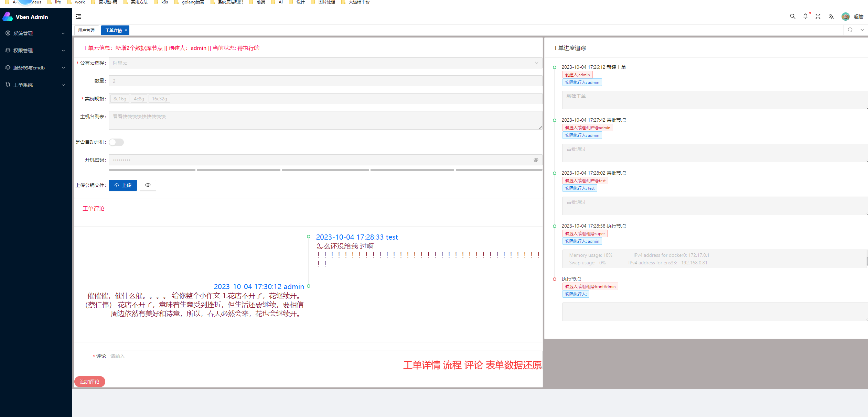Click the password strength indicator bar
The image size is (868, 417).
(325, 170)
